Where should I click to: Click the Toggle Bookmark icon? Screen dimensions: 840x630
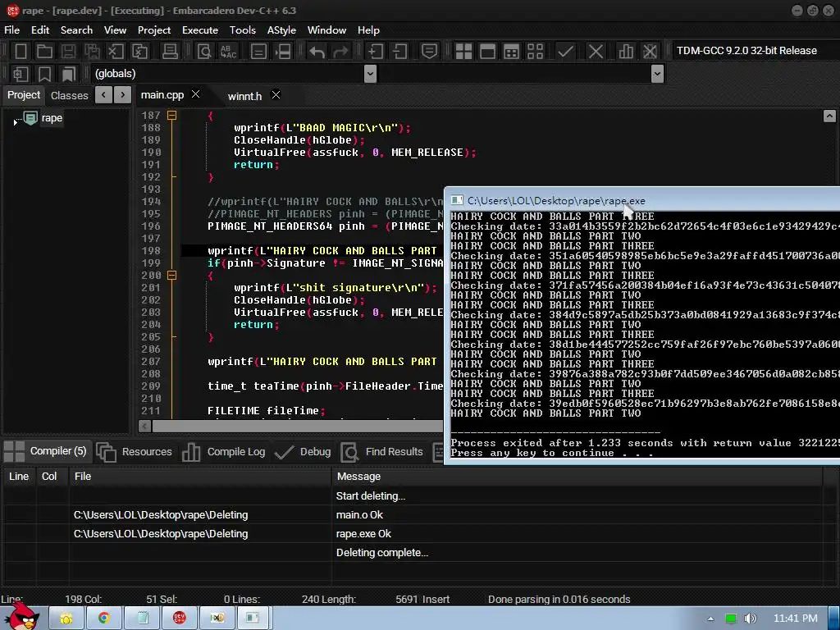point(44,74)
